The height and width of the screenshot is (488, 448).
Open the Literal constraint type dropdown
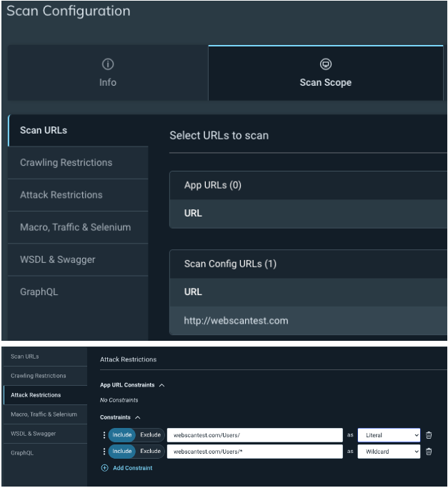[389, 434]
